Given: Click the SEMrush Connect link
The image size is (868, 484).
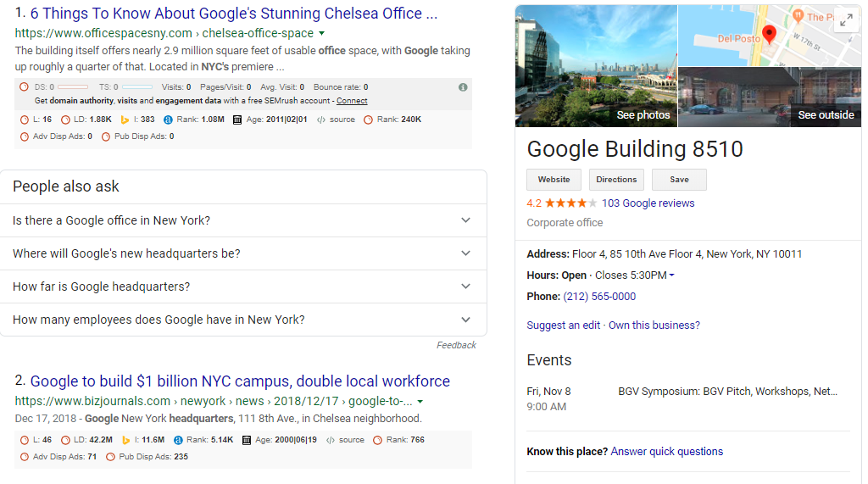Looking at the screenshot, I should pyautogui.click(x=352, y=101).
